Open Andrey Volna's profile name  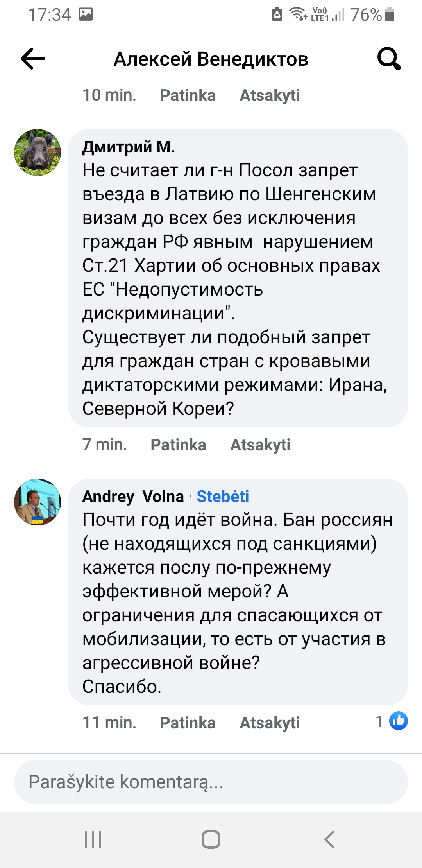click(133, 497)
